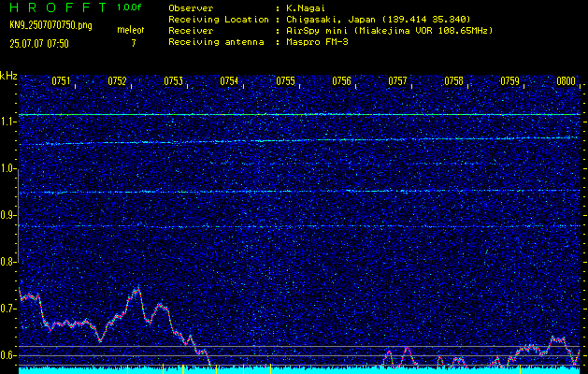Click the Receiving antenna field label
The image size is (588, 374).
(216, 42)
